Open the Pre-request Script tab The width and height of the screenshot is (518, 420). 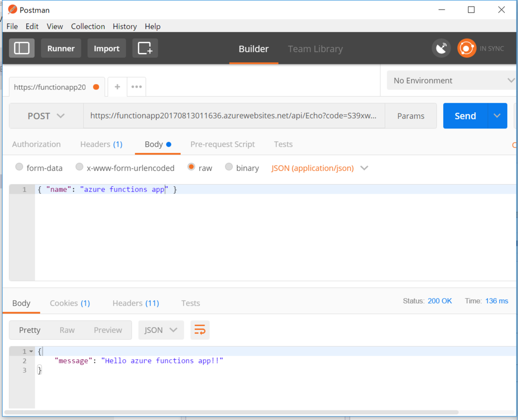coord(223,144)
